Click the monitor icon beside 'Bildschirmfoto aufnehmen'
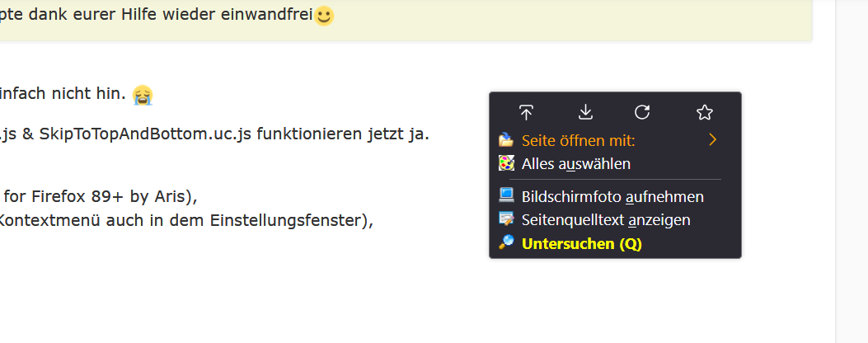The height and width of the screenshot is (343, 868). coord(506,196)
